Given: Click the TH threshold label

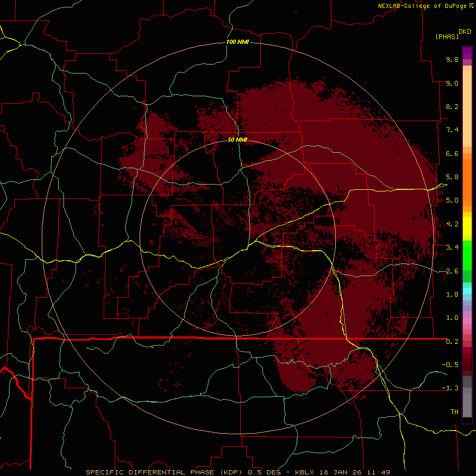Looking at the screenshot, I should [454, 412].
